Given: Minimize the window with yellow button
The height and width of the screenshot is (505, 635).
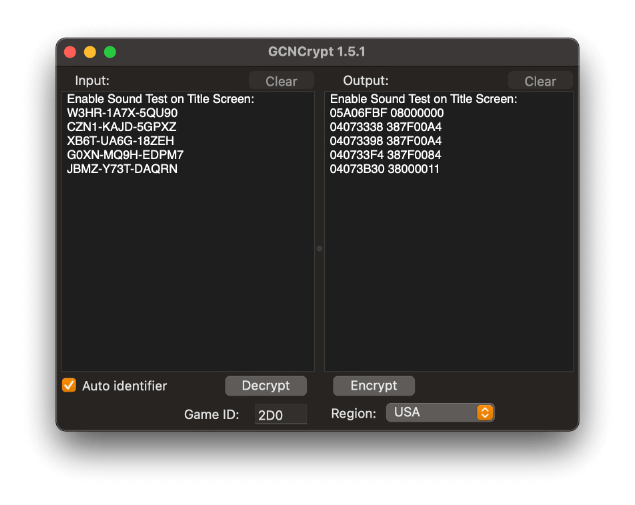Looking at the screenshot, I should [90, 52].
